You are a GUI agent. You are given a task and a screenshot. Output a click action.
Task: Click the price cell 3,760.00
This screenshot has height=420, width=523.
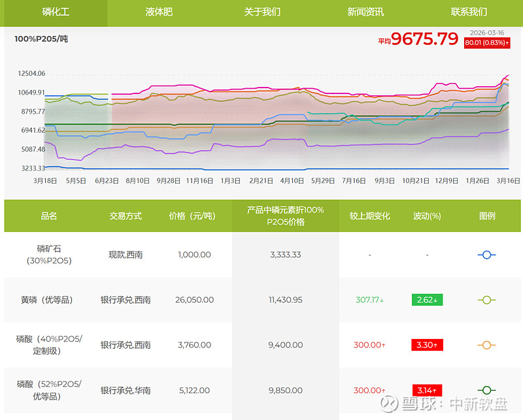pyautogui.click(x=194, y=345)
